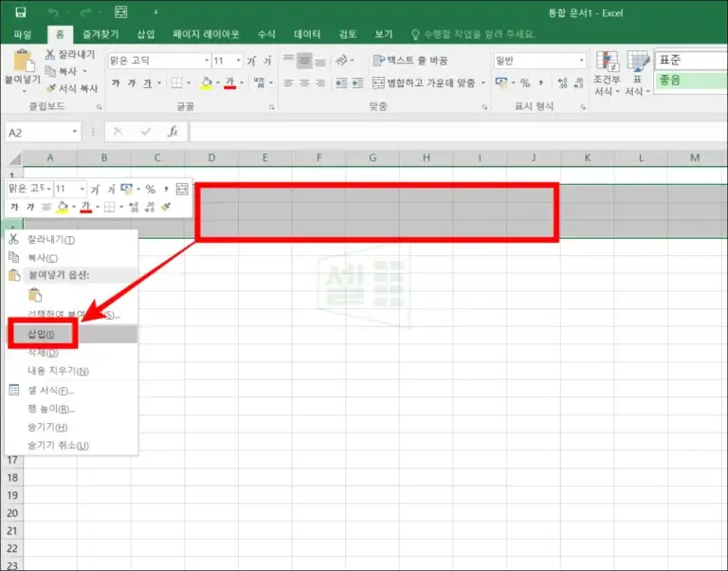Screen dimensions: 728x571
Task: Toggle italic in the ribbon font group
Action: click(x=132, y=83)
